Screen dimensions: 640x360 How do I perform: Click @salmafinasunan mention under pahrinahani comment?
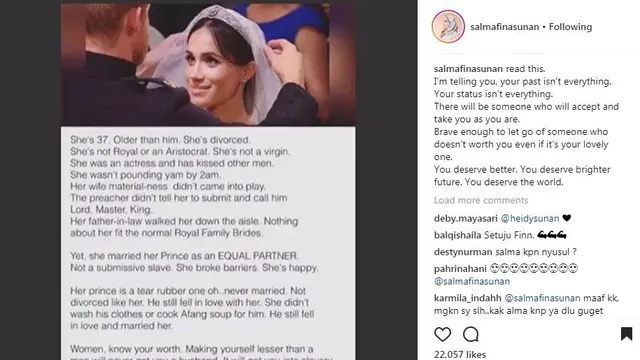(472, 281)
